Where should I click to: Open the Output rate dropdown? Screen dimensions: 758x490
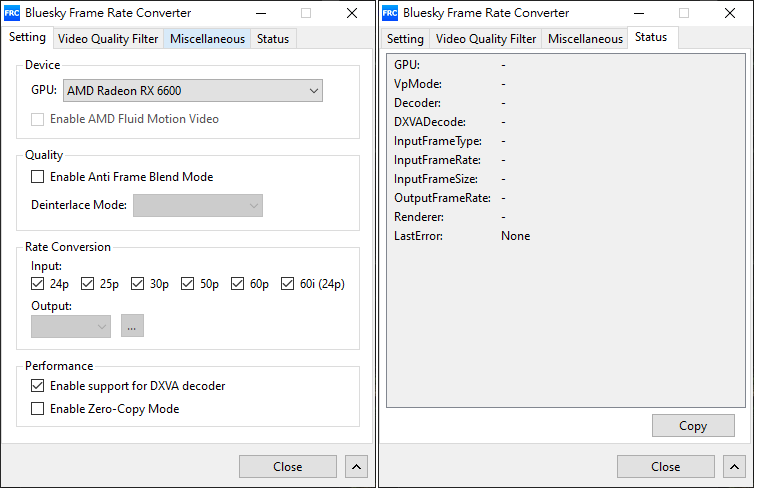coord(71,326)
